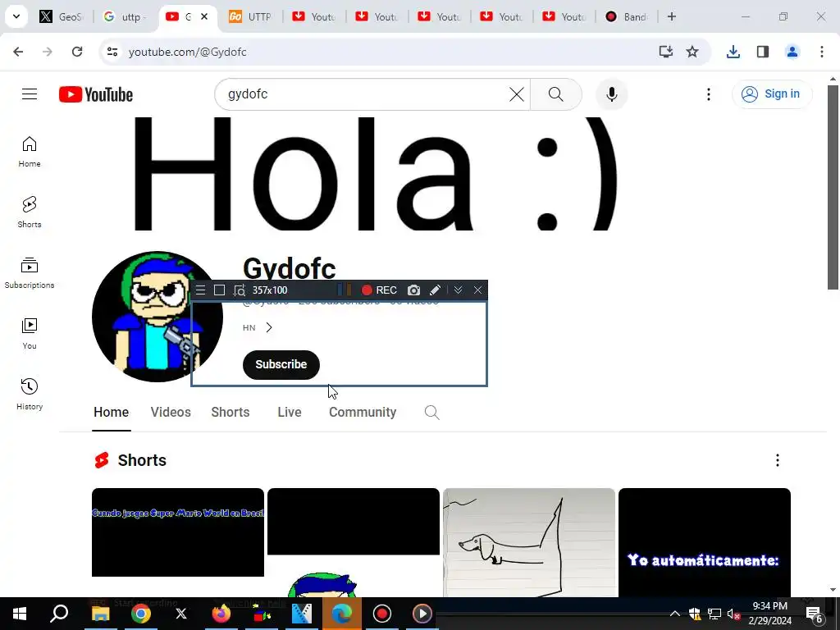The height and width of the screenshot is (630, 840).
Task: Collapse recorder bar with double chevron
Action: coord(458,290)
